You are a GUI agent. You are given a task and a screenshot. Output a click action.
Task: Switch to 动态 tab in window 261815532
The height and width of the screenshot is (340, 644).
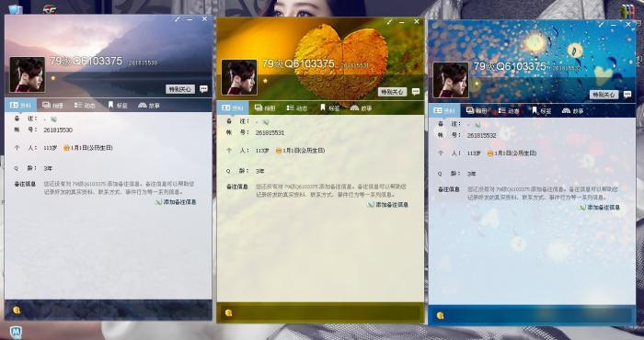point(509,111)
